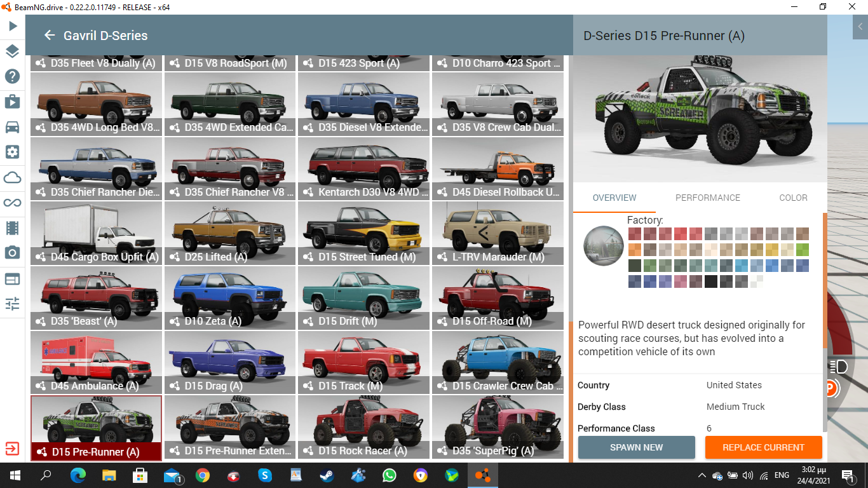This screenshot has height=488, width=868.
Task: Open the Windows Start menu
Action: click(14, 475)
